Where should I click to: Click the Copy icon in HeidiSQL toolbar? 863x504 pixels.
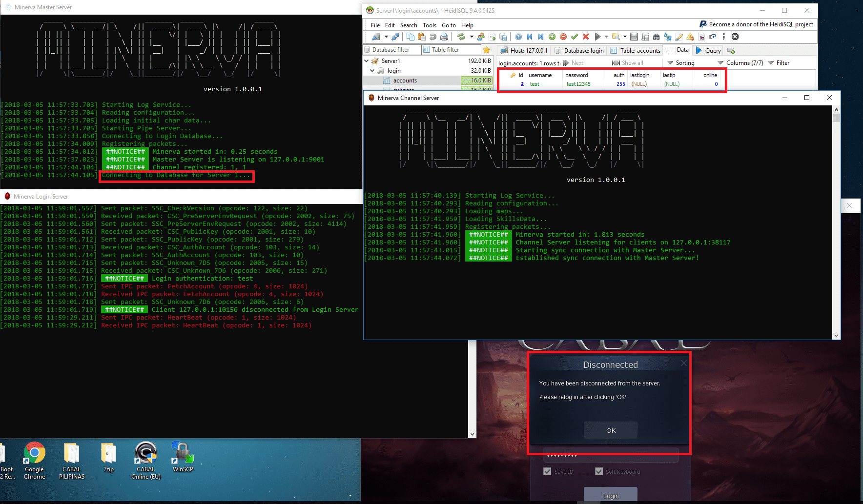pyautogui.click(x=411, y=37)
